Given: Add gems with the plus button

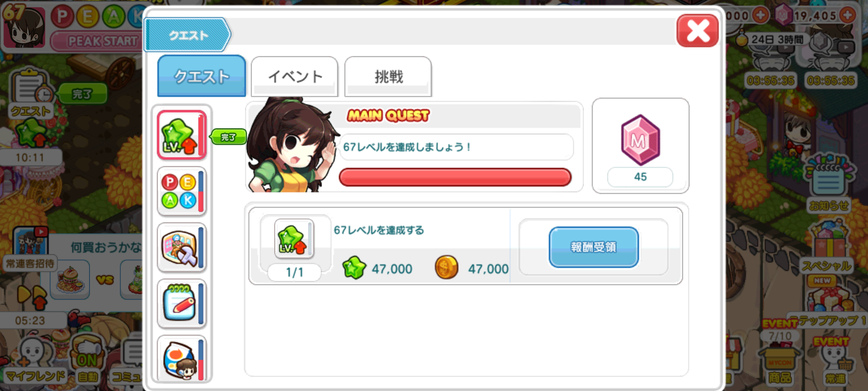Looking at the screenshot, I should pos(848,15).
